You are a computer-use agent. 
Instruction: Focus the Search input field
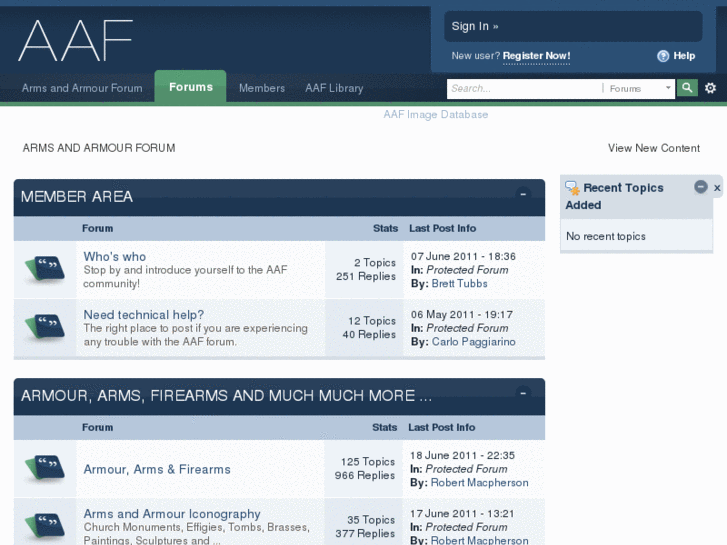(x=524, y=89)
